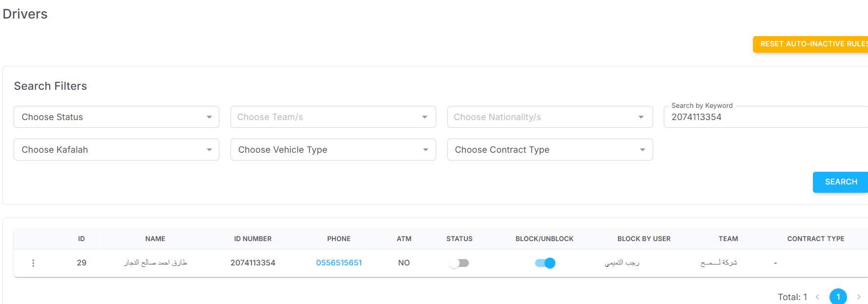Click the Team column header

[x=728, y=239]
